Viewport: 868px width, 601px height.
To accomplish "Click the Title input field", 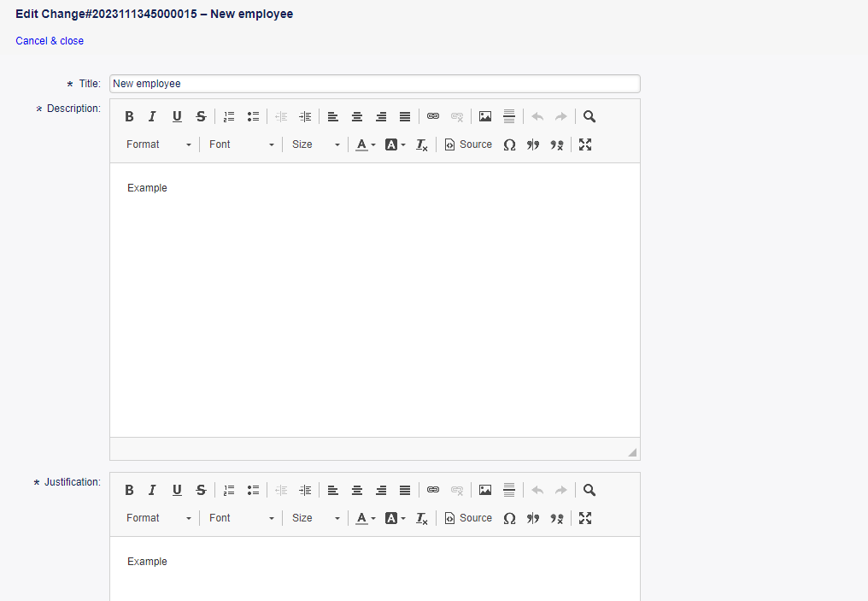I will (x=374, y=84).
